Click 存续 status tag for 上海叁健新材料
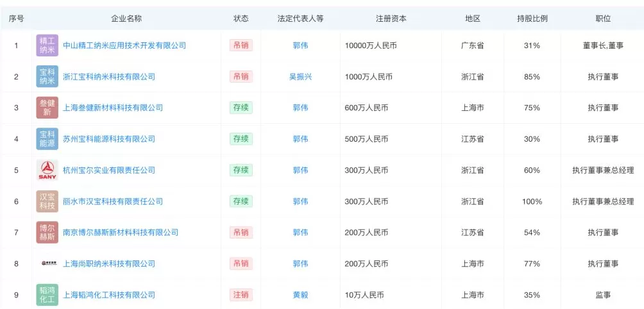 point(241,108)
